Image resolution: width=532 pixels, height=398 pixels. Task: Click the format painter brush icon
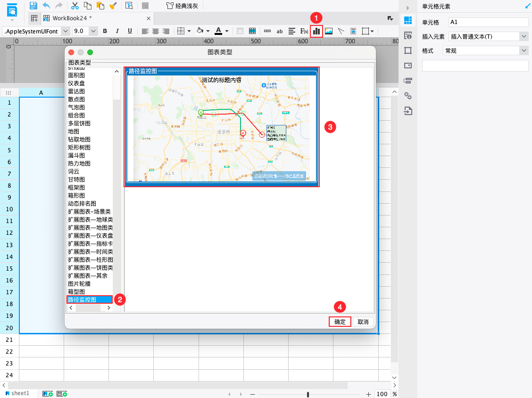click(x=113, y=6)
